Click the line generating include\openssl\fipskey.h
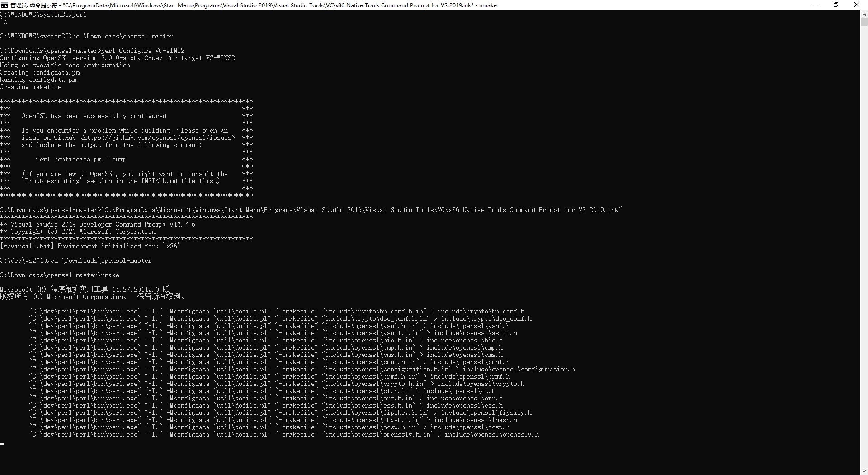868x475 pixels. point(280,413)
